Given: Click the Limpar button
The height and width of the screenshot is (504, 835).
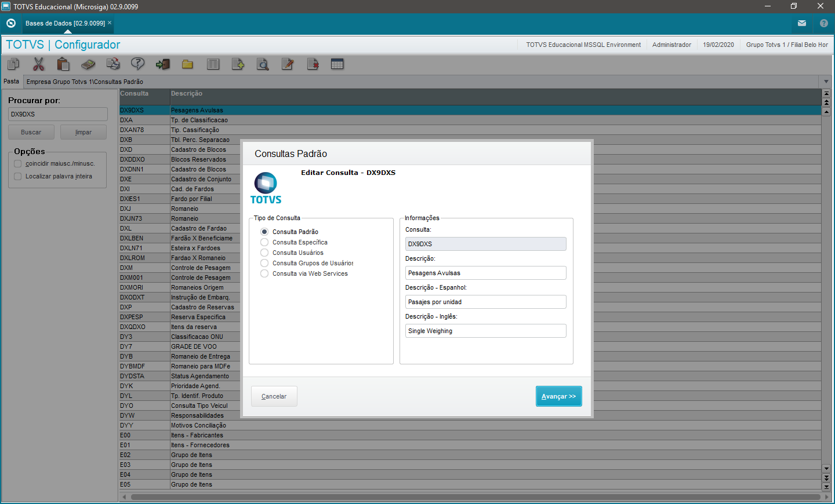Looking at the screenshot, I should [83, 132].
